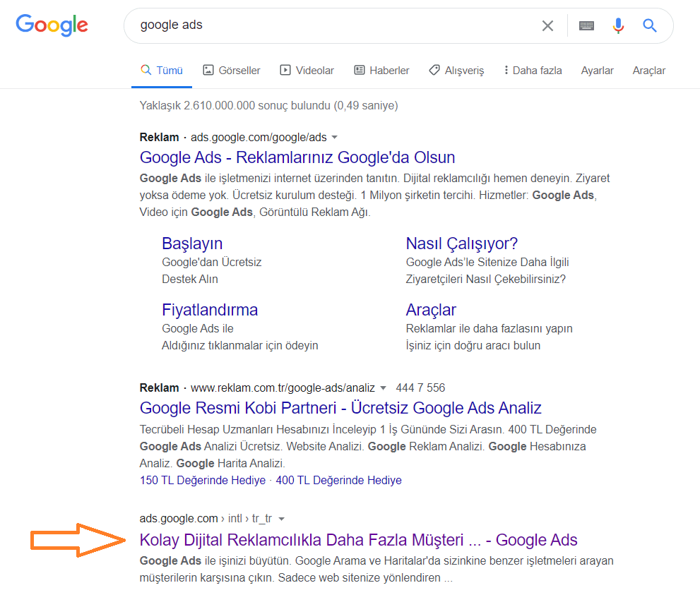Click the 'Yaklaşık 2.610.000.000 sonuç bulundu' stats text
Screen dimensions: 700x595
point(268,106)
